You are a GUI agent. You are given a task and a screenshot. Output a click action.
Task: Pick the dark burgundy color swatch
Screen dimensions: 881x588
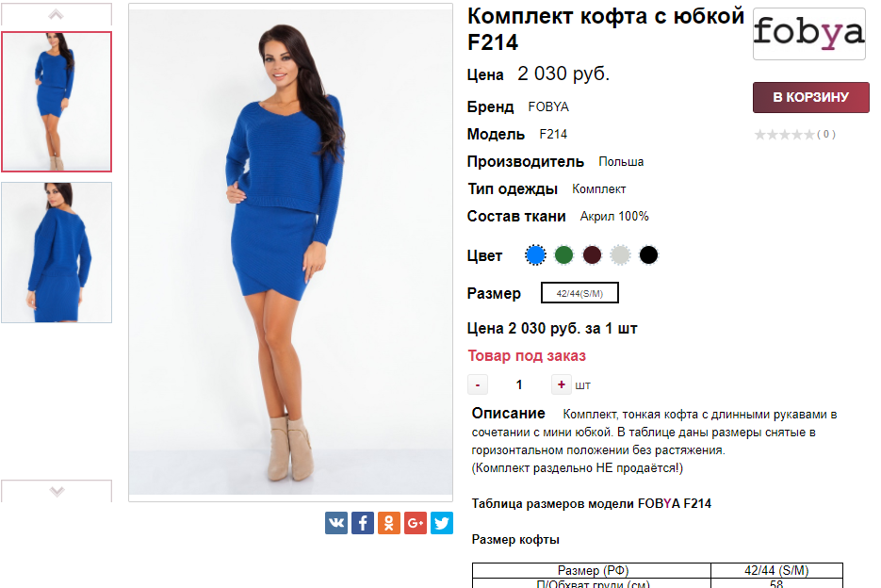592,255
